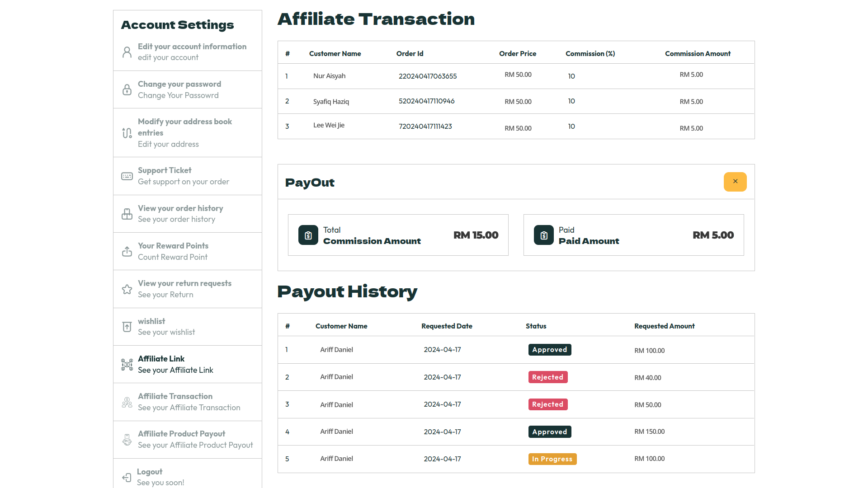
Task: Click the lock icon for Change your password
Action: pos(127,89)
